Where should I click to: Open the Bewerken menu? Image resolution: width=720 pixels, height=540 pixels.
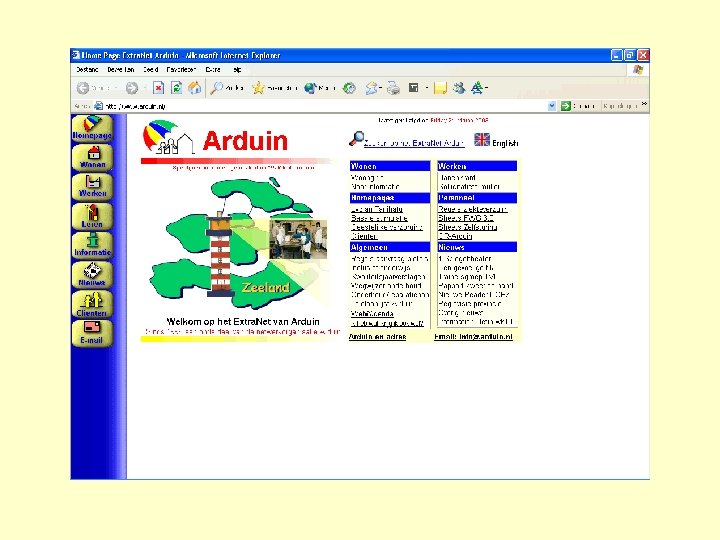click(x=121, y=70)
